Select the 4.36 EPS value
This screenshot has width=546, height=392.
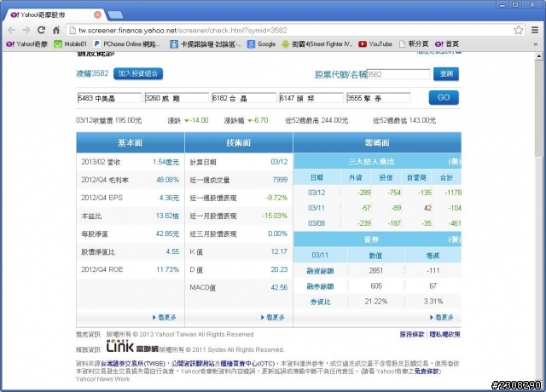coord(169,198)
